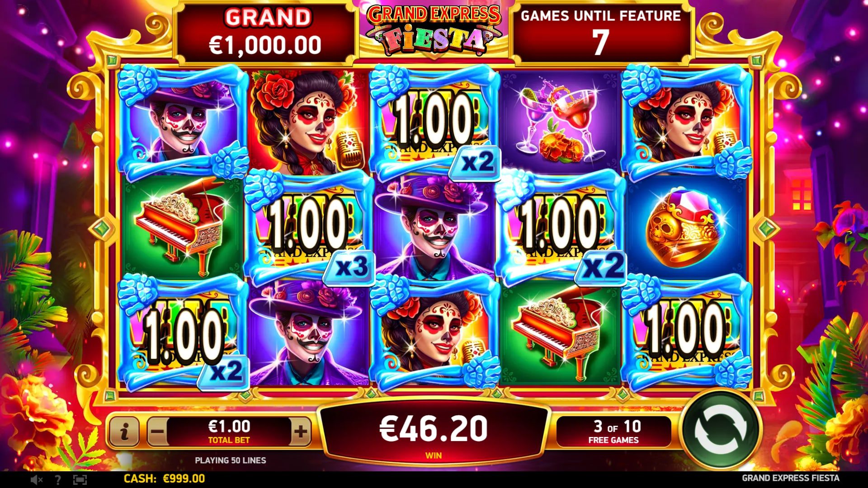Click the bottom-right 1.00 coin symbol
Viewport: 868px width, 488px height.
coord(686,333)
